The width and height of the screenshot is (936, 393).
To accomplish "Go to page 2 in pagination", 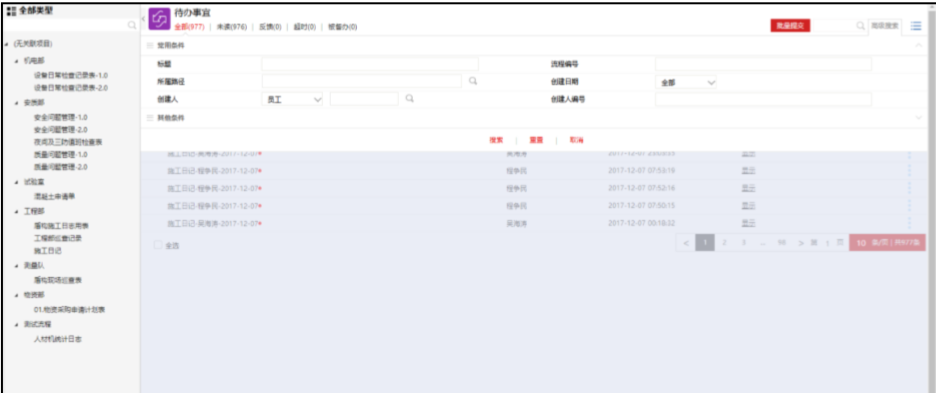I will (724, 243).
